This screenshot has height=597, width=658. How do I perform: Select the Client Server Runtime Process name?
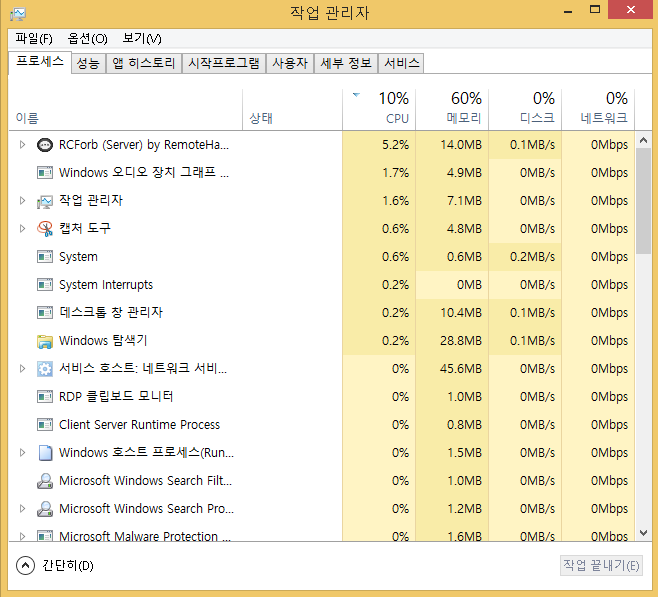[139, 425]
